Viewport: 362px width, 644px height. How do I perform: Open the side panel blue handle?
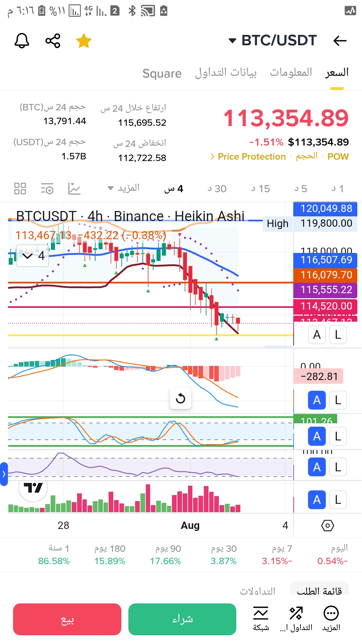(4, 474)
